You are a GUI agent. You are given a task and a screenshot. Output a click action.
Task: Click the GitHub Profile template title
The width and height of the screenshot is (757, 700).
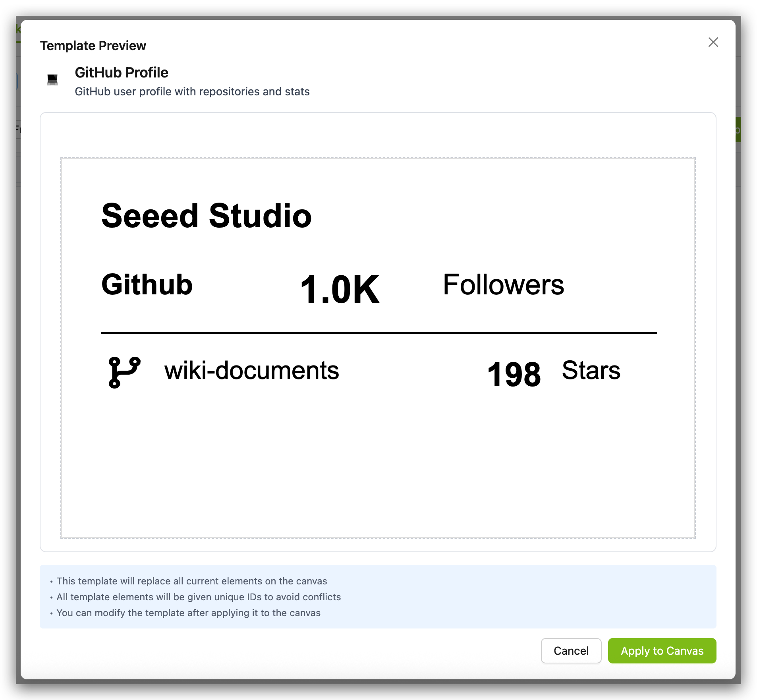(122, 73)
